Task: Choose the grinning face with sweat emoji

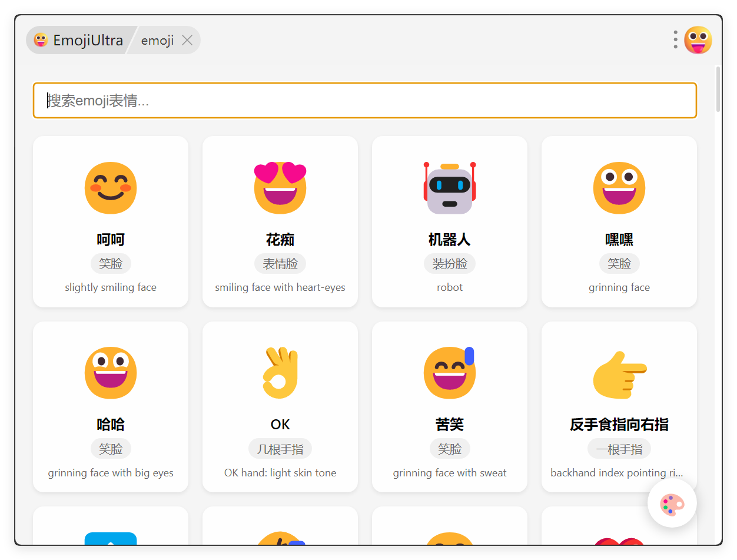Action: (x=450, y=373)
